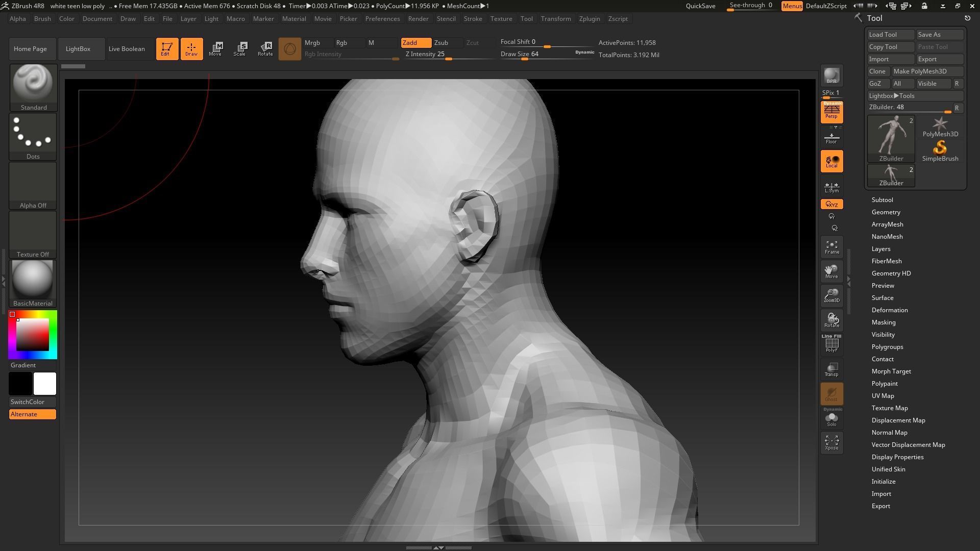
Task: Open the Zplugin menu
Action: click(589, 19)
